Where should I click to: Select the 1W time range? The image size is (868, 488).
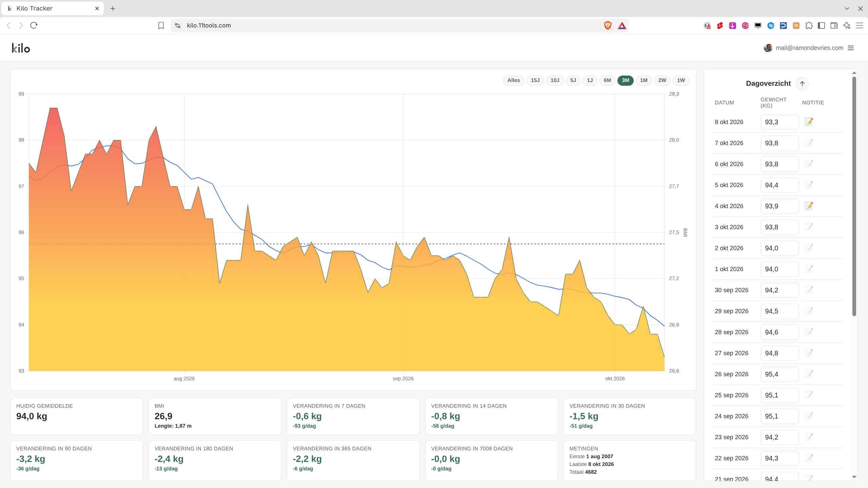click(x=681, y=80)
